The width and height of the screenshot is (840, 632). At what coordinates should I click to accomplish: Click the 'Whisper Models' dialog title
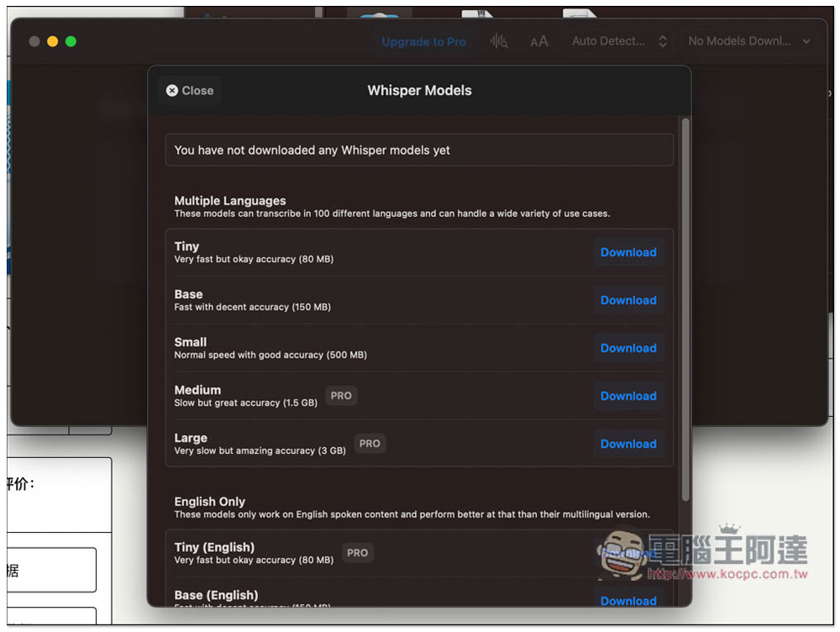click(x=419, y=91)
